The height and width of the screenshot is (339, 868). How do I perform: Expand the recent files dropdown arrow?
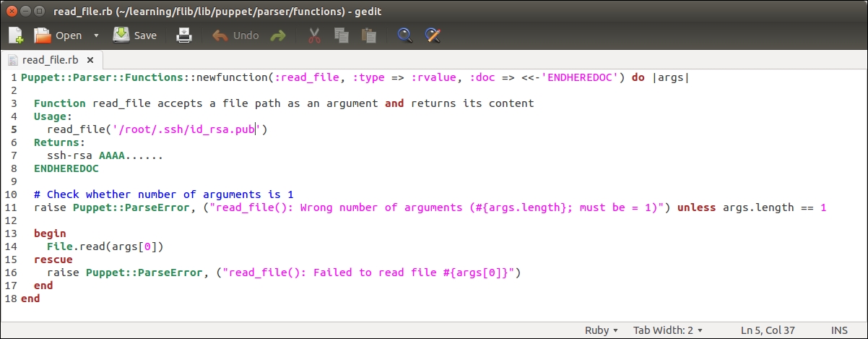[96, 35]
